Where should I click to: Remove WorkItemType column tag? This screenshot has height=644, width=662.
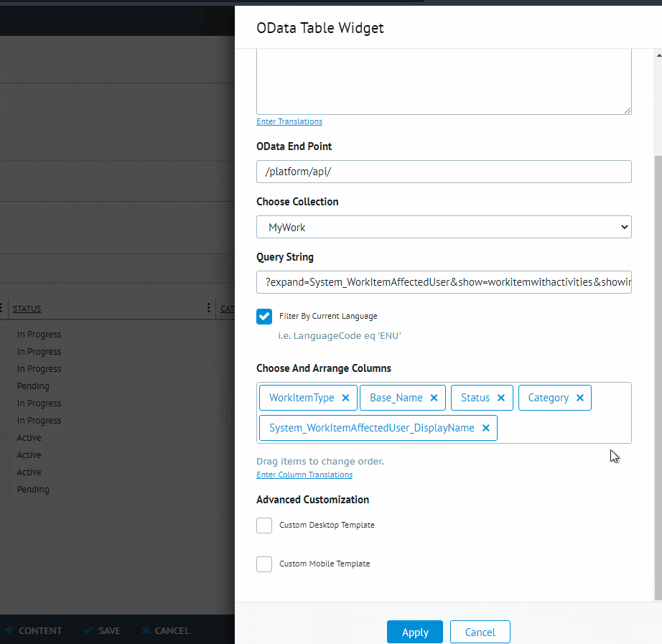345,398
